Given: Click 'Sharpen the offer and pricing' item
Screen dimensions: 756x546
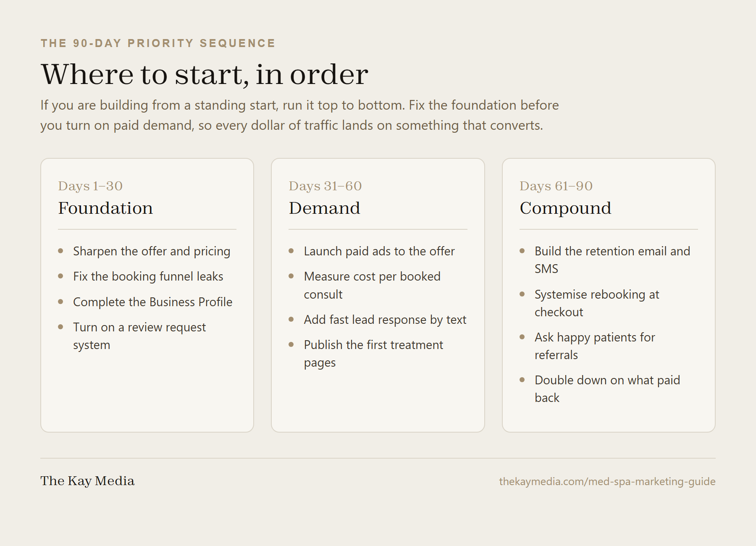Looking at the screenshot, I should coord(152,251).
